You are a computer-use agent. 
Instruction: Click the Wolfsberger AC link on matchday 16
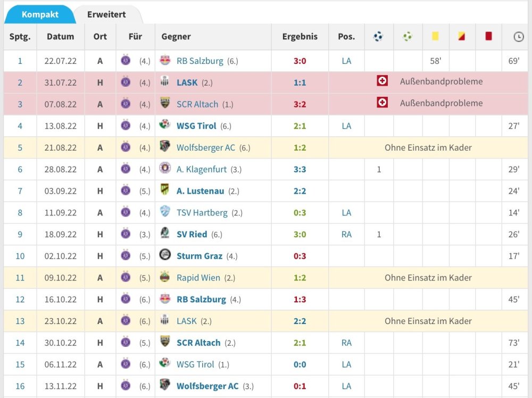(207, 386)
